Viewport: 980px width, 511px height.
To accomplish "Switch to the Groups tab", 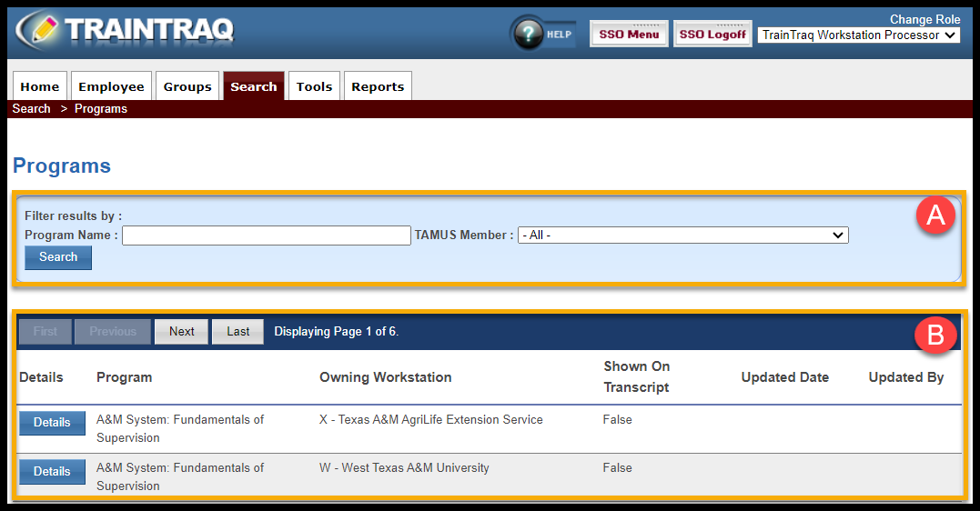I will click(187, 86).
